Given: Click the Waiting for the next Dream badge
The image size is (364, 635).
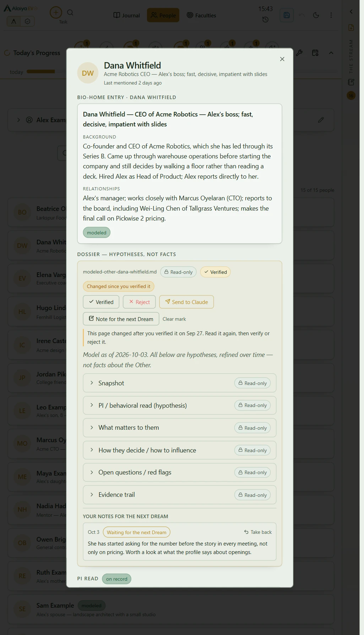Looking at the screenshot, I should tap(136, 532).
